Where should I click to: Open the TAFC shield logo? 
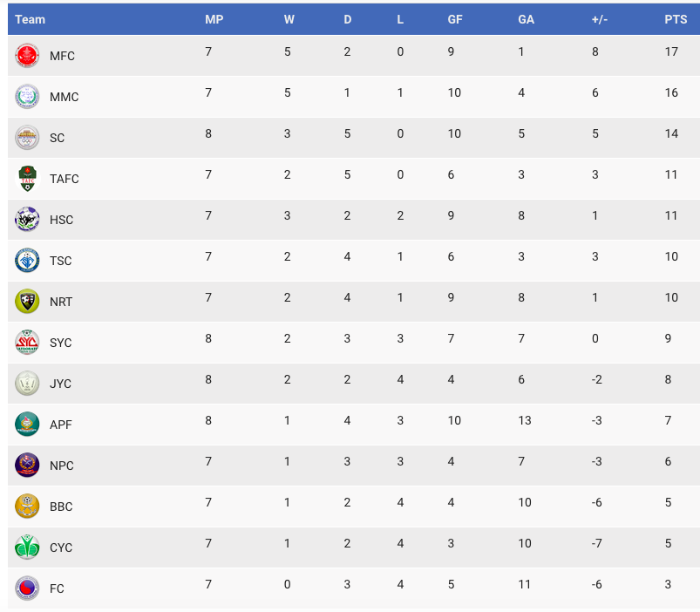pyautogui.click(x=27, y=179)
